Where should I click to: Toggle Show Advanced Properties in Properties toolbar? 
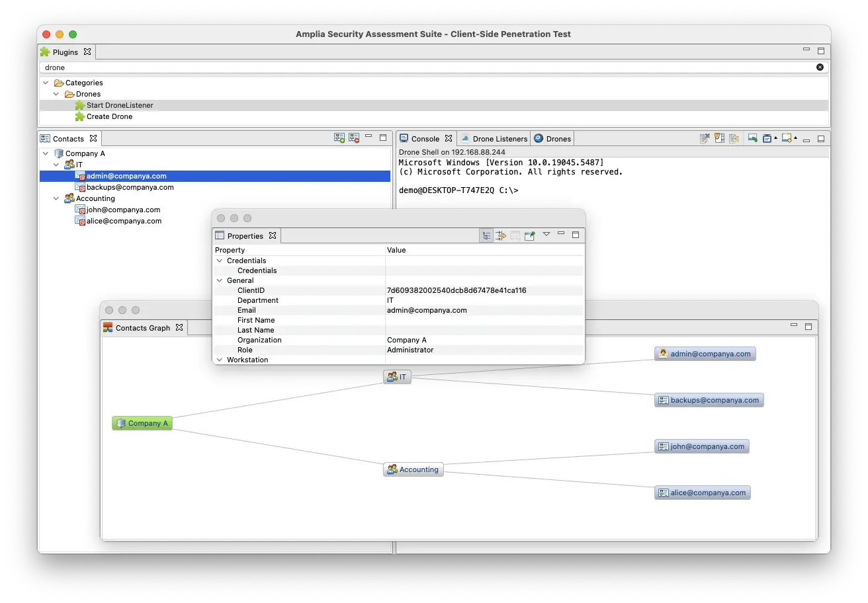pos(501,235)
